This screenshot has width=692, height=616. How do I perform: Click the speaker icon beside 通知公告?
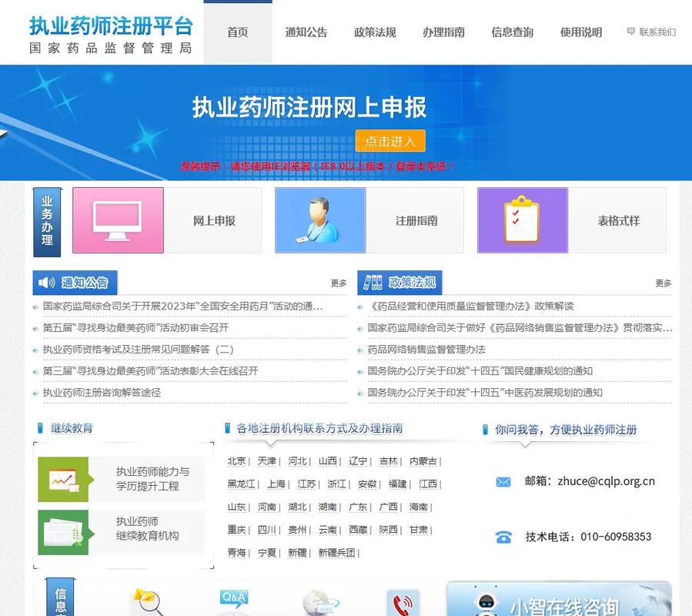point(48,282)
